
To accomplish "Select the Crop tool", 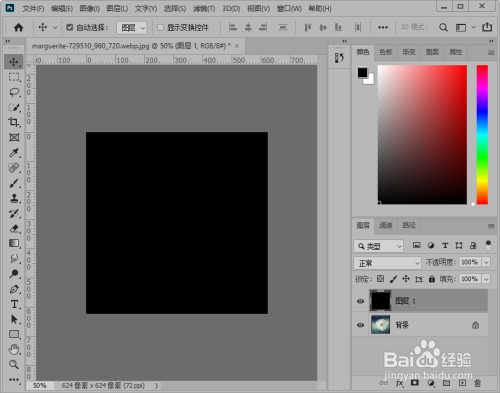I will (x=14, y=122).
